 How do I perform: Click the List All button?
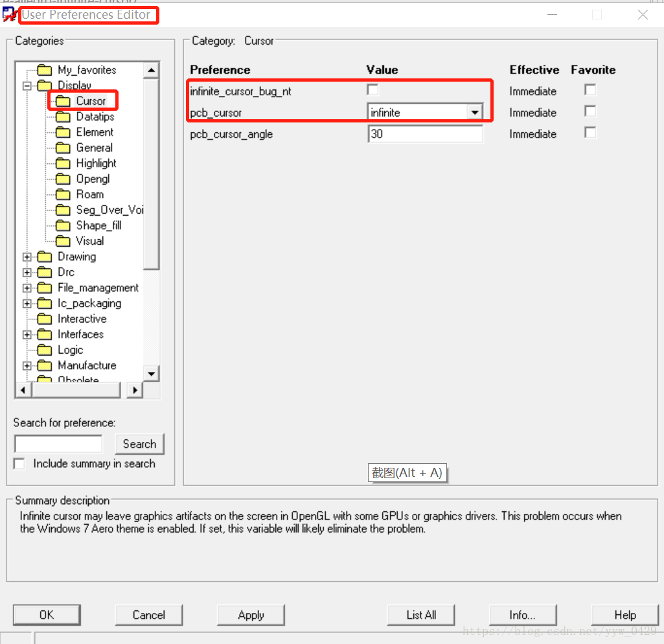(x=421, y=615)
